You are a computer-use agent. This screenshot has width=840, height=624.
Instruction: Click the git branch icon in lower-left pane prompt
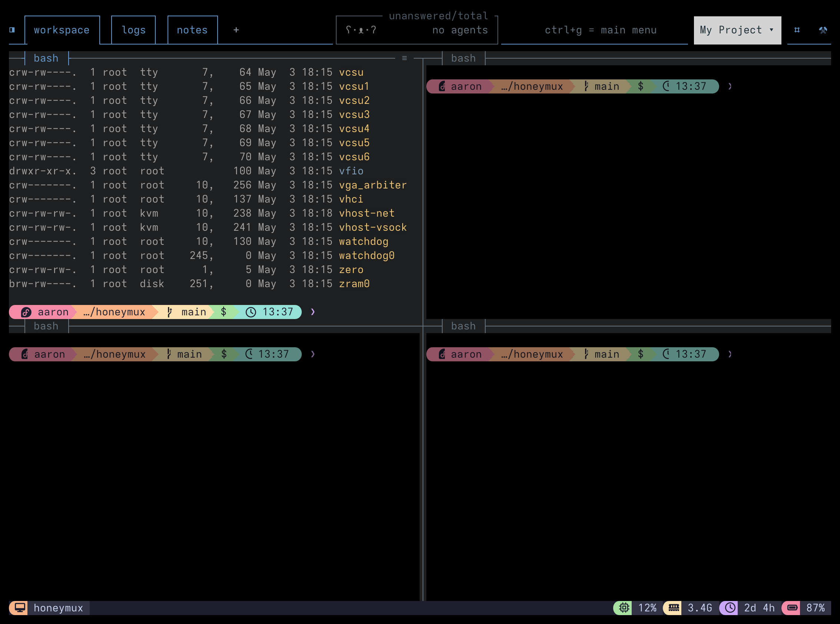(169, 354)
